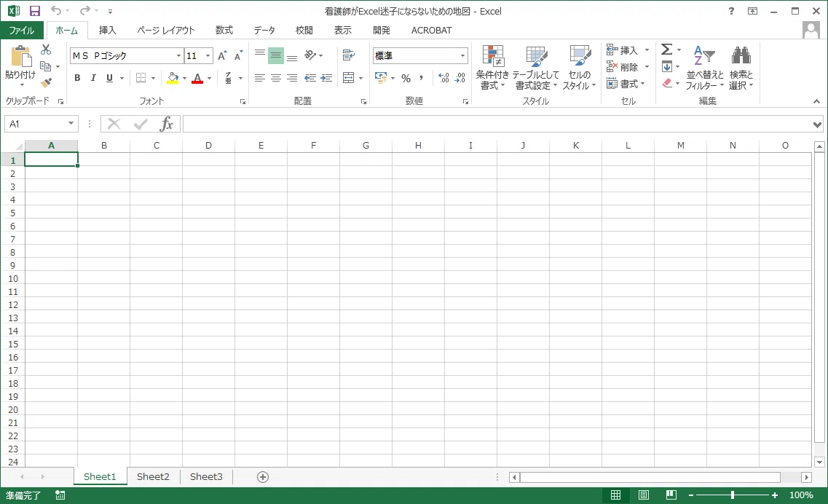
Task: Click the New Sheet plus icon
Action: tap(262, 477)
